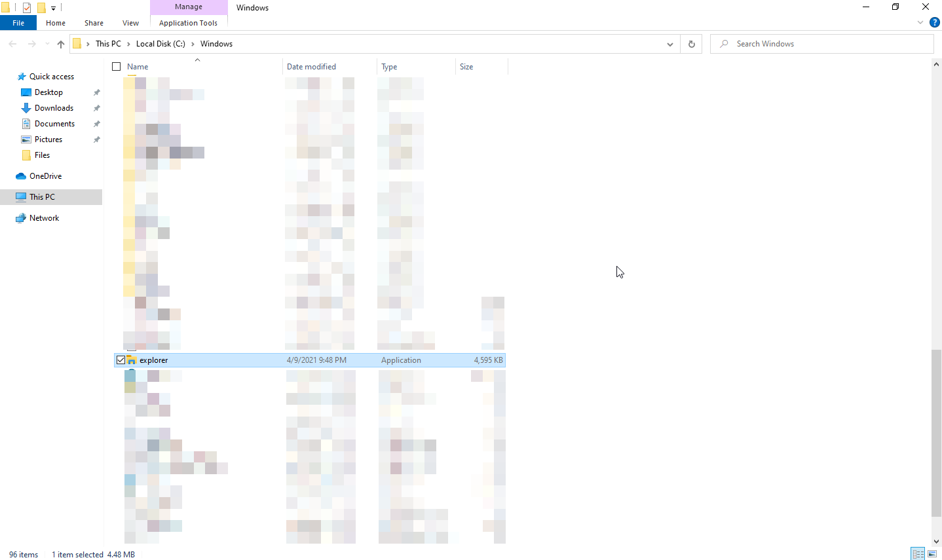The width and height of the screenshot is (942, 560).
Task: Select the explorer file name
Action: (x=154, y=360)
